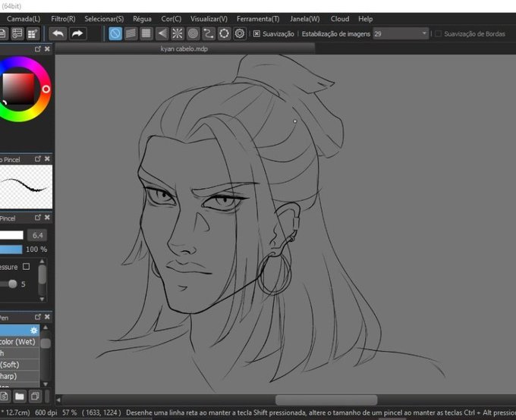Click brush list scroll up arrow

tap(46, 328)
